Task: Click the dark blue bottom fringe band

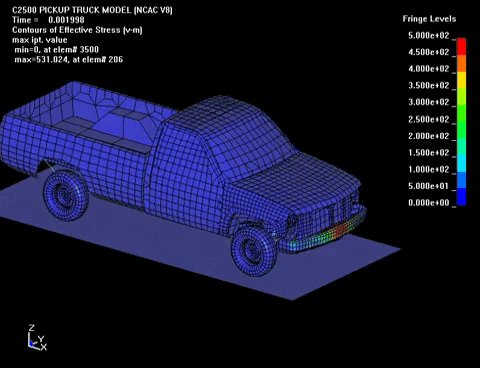Action: click(x=461, y=197)
